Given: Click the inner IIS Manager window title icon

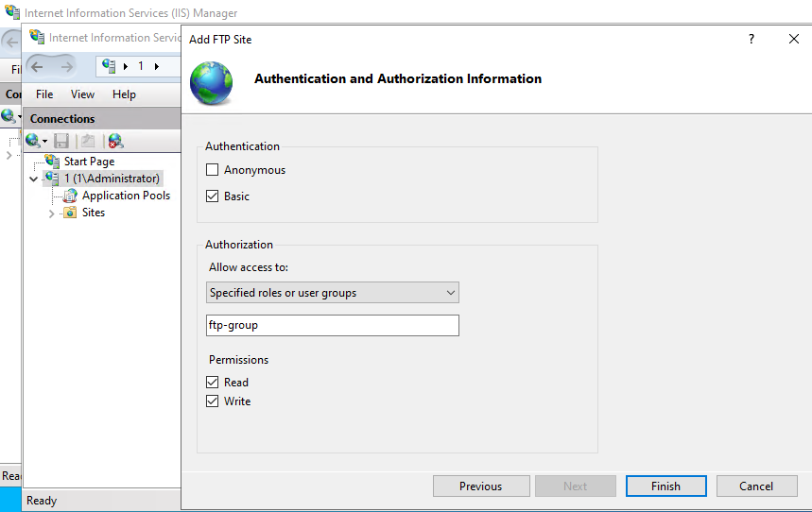Looking at the screenshot, I should point(37,37).
